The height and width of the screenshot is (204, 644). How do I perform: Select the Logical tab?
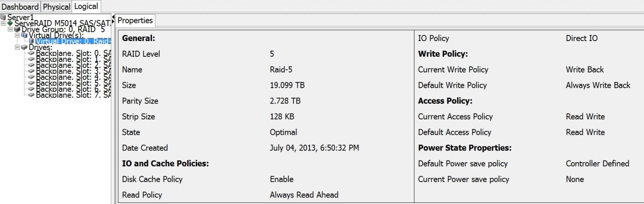[x=86, y=6]
